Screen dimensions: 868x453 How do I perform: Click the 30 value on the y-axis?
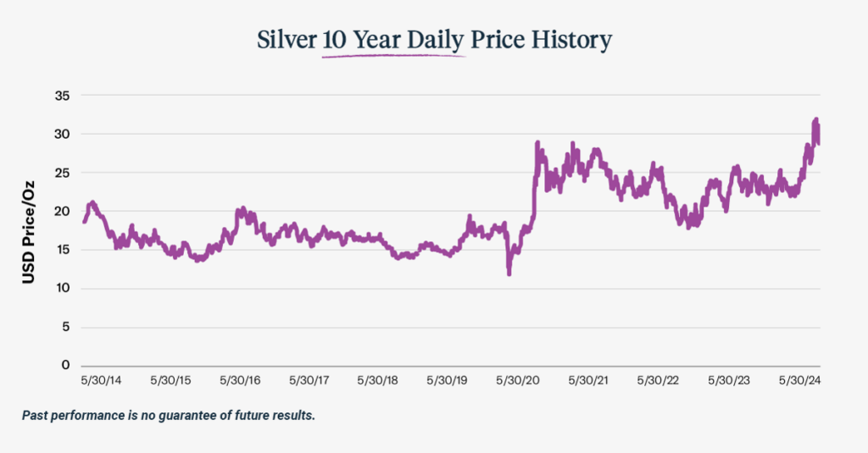61,135
